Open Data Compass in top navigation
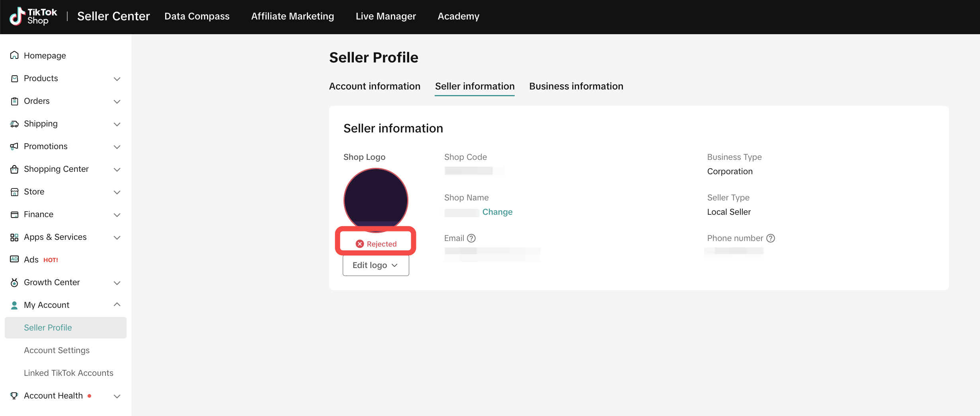Viewport: 980px width, 416px height. click(197, 16)
